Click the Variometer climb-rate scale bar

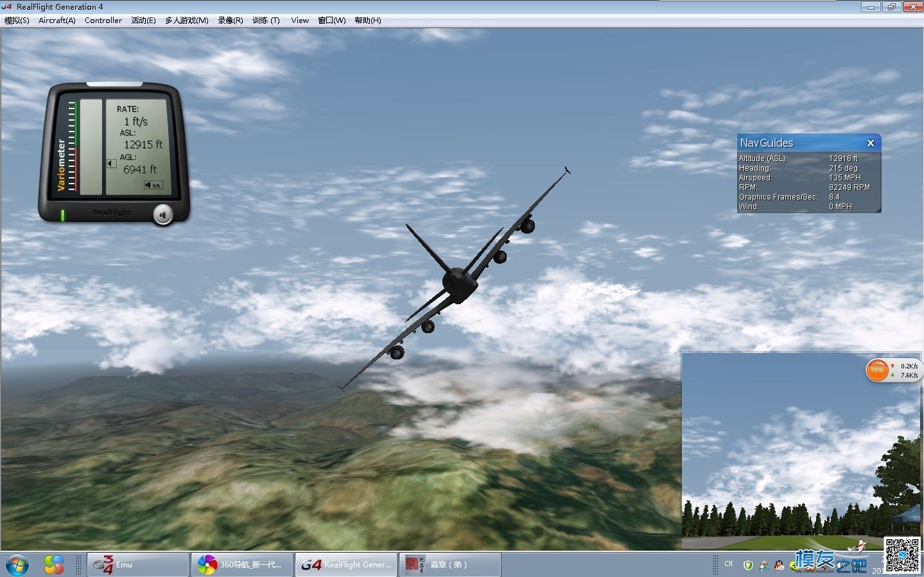tap(73, 146)
